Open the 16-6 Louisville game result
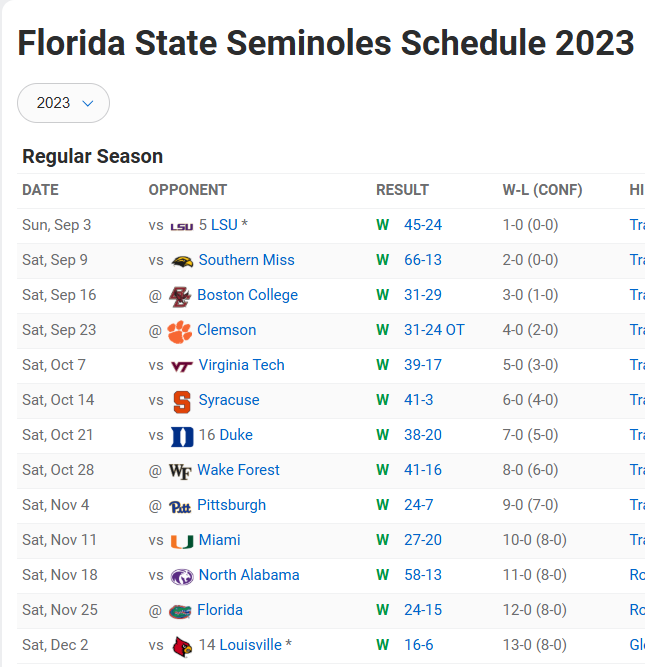 419,645
